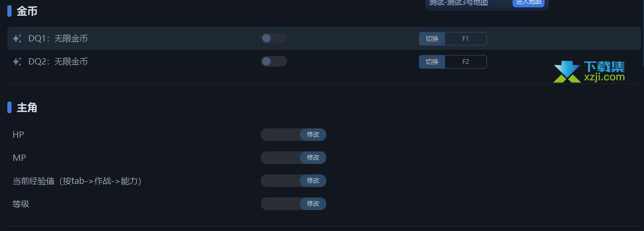The height and width of the screenshot is (231, 644).
Task: Focus the HP value input field
Action: (281, 135)
